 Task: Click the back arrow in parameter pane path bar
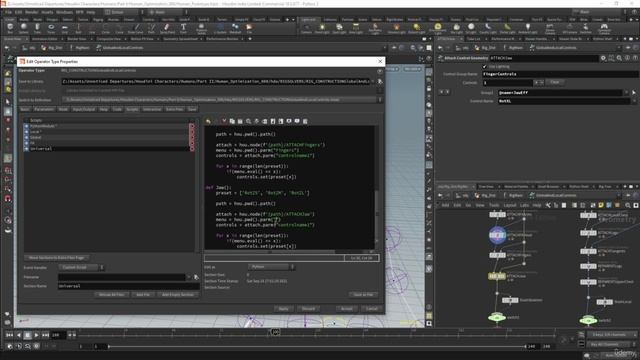coord(441,48)
